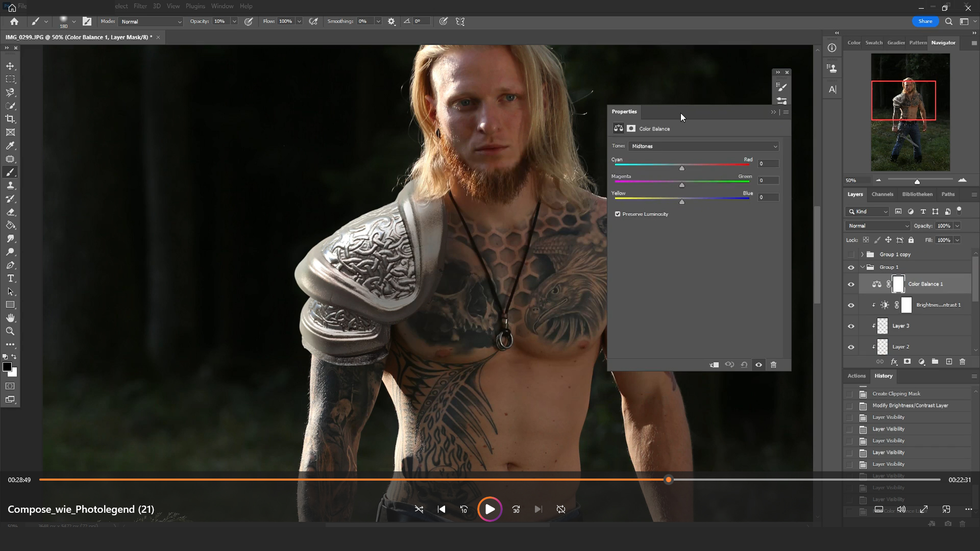Select the Paint Bucket tool
This screenshot has height=551, width=980.
coord(10,226)
